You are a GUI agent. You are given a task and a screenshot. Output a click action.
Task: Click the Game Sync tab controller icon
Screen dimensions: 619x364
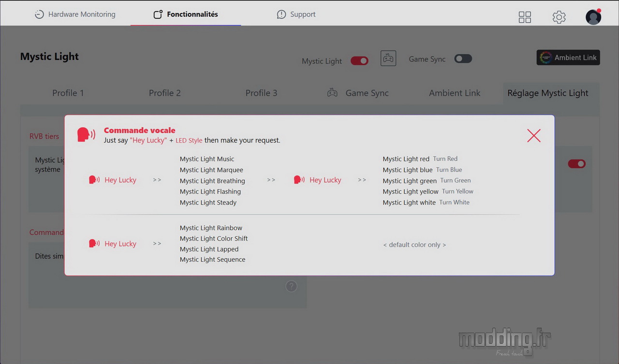332,93
